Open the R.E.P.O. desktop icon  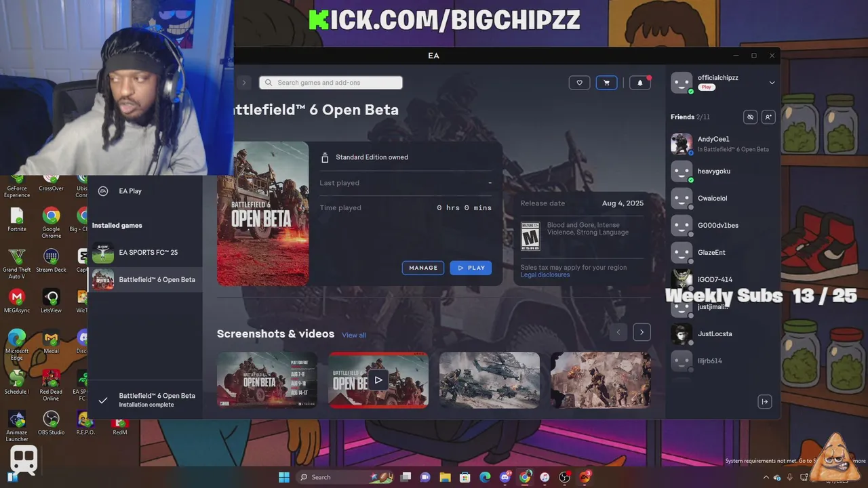click(x=85, y=422)
